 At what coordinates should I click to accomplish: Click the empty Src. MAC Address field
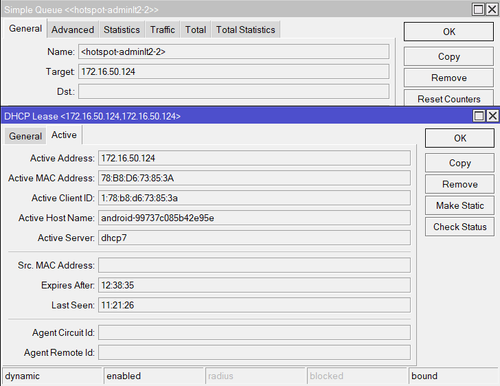pyautogui.click(x=254, y=265)
